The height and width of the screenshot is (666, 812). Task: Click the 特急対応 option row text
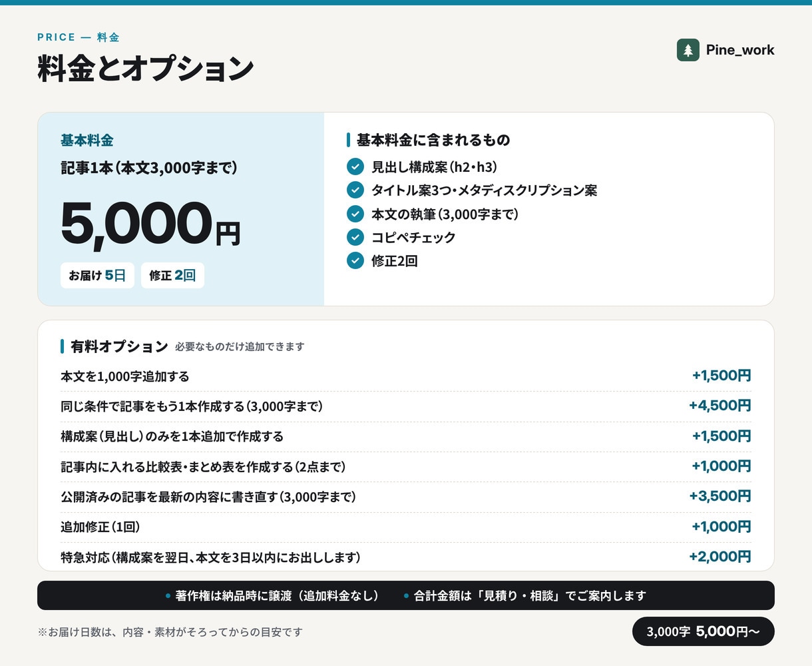coord(211,557)
